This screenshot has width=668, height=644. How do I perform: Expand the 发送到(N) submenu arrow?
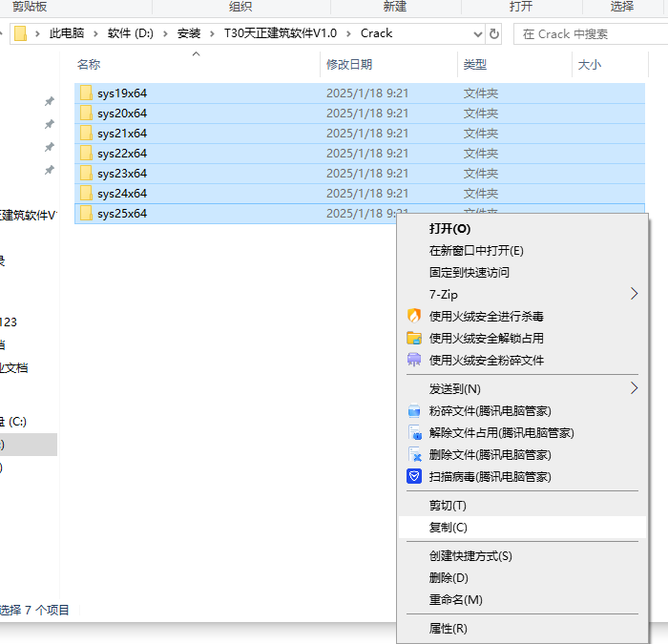[x=635, y=388]
